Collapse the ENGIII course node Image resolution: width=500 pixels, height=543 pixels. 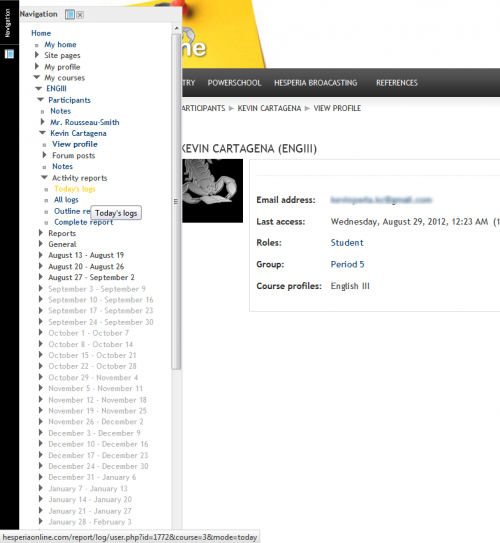point(39,89)
